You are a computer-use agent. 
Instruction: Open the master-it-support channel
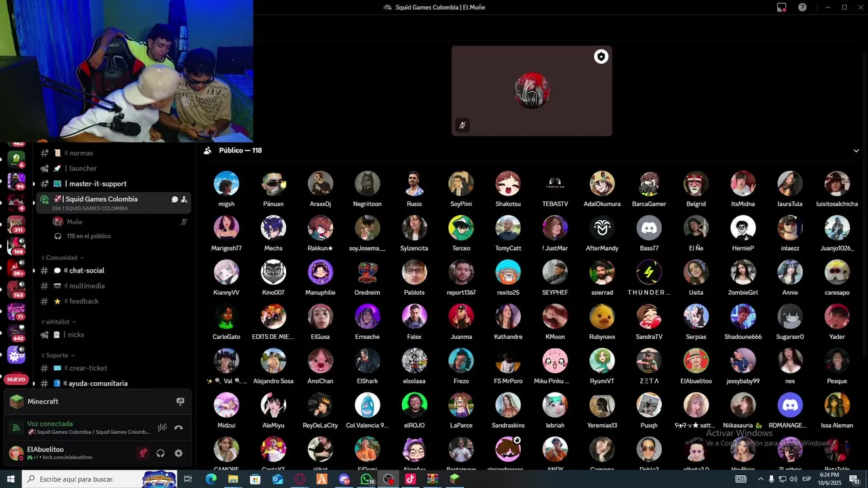(113, 184)
